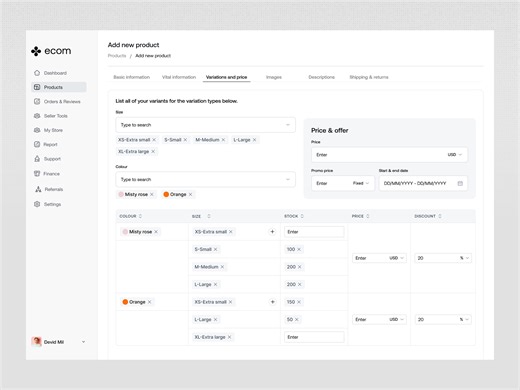The image size is (520, 390).
Task: Sort table by Size column
Action: [x=209, y=216]
